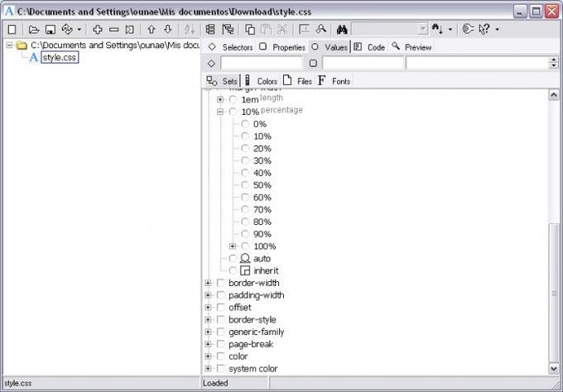Expand the 100% node
Viewport: 563px width, 392px height.
point(233,246)
